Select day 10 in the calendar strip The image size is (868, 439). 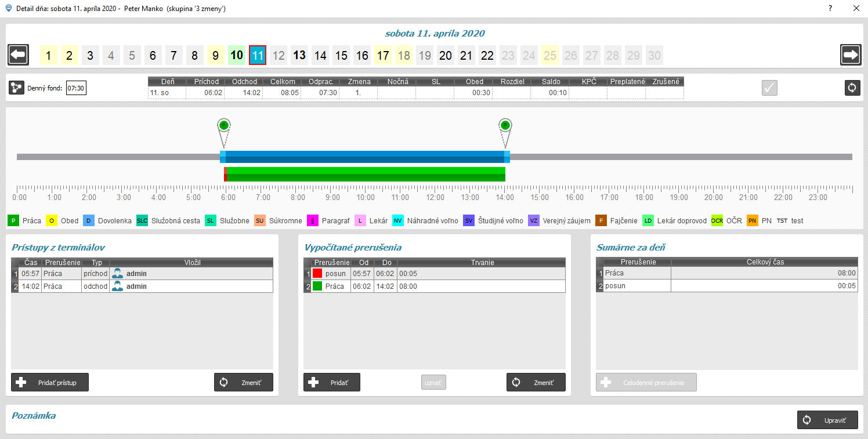coord(237,56)
